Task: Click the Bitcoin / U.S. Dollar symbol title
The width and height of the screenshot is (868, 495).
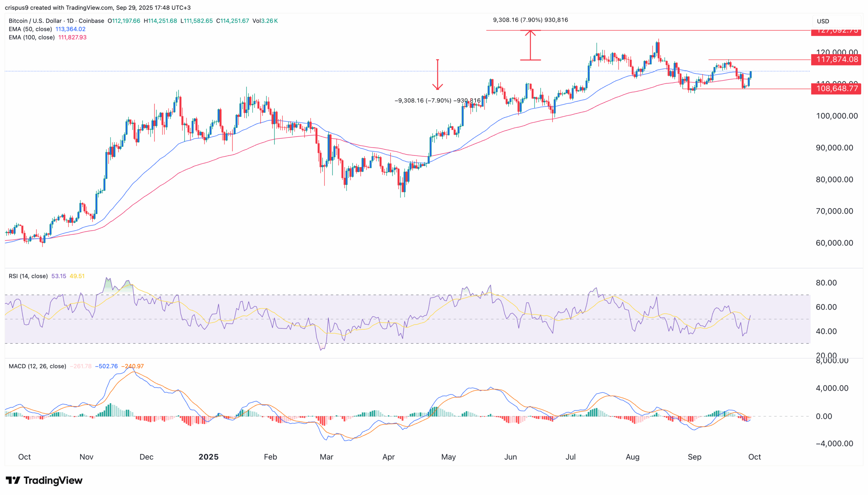Action: (35, 21)
